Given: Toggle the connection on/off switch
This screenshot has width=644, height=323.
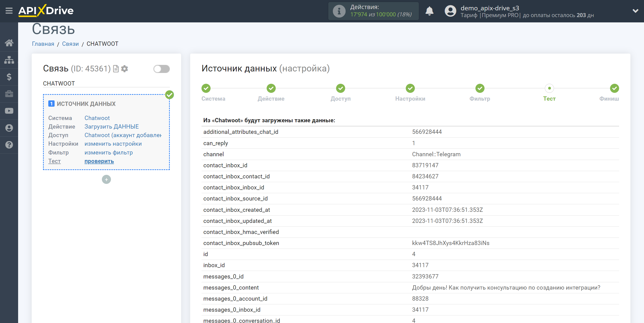Looking at the screenshot, I should click(162, 69).
